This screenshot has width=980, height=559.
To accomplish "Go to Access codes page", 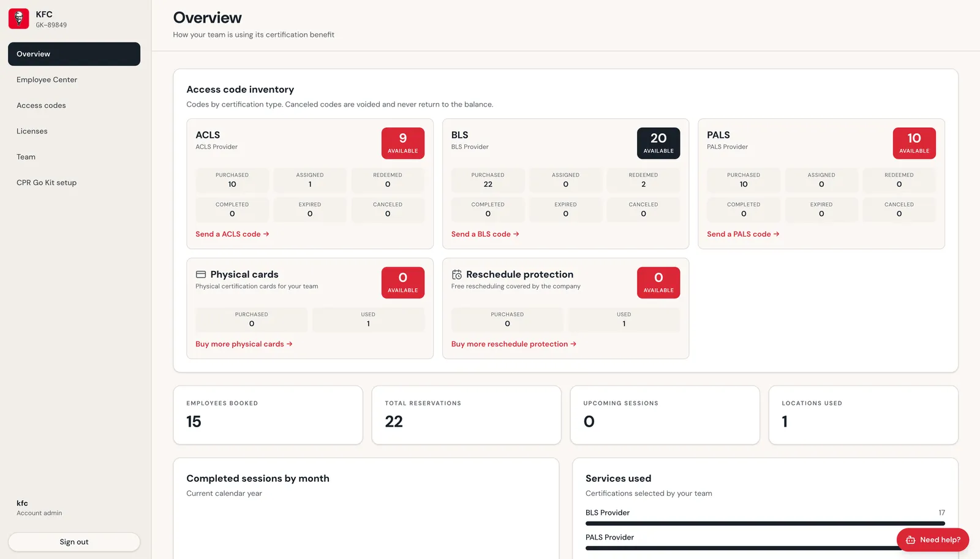I will tap(74, 105).
